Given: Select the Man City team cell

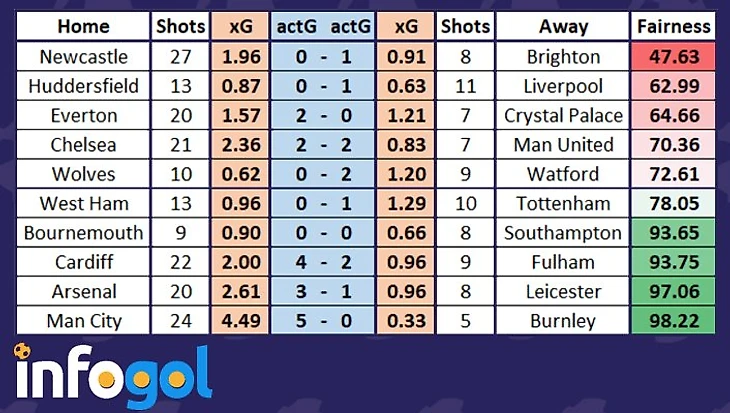Looking at the screenshot, I should [82, 322].
